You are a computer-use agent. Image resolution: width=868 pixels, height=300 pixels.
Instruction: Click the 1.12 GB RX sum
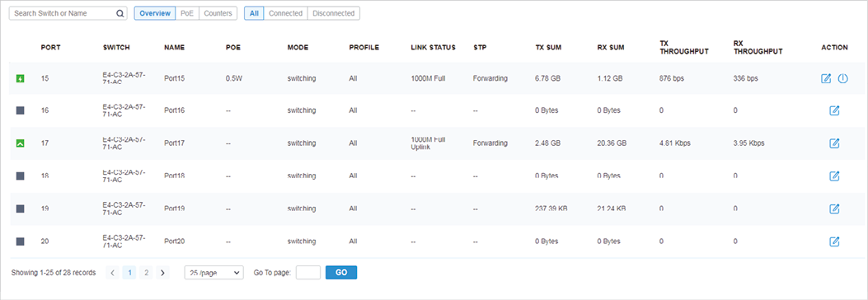(610, 78)
